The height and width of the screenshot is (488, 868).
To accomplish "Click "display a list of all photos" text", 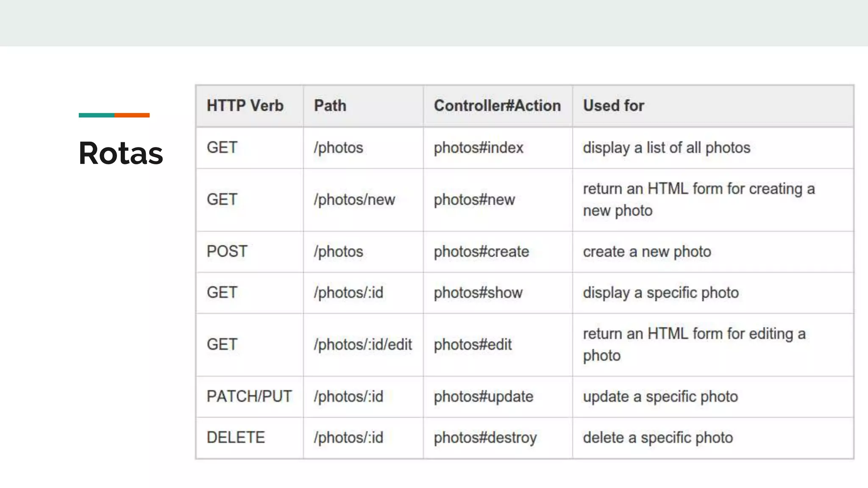I will coord(667,148).
